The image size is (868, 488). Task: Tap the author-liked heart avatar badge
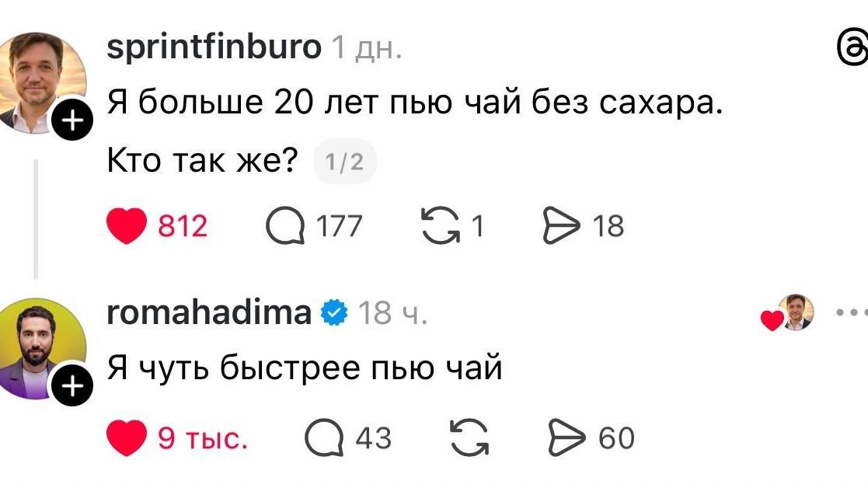789,313
